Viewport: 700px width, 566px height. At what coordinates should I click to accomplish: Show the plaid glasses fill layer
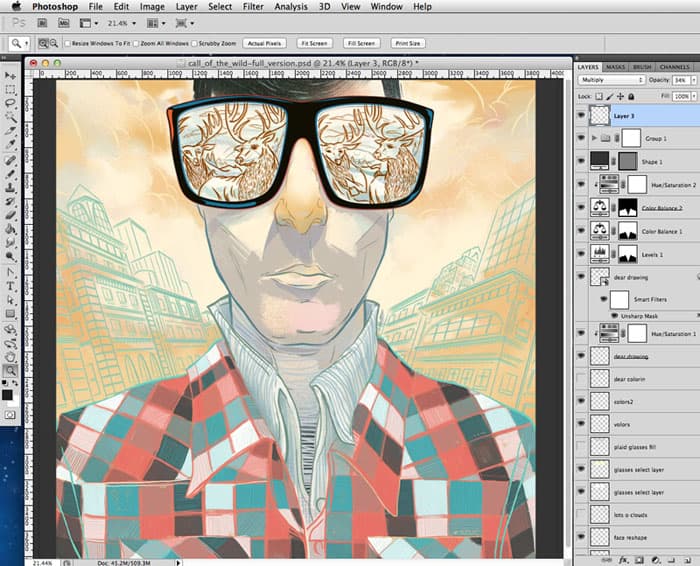(x=581, y=446)
